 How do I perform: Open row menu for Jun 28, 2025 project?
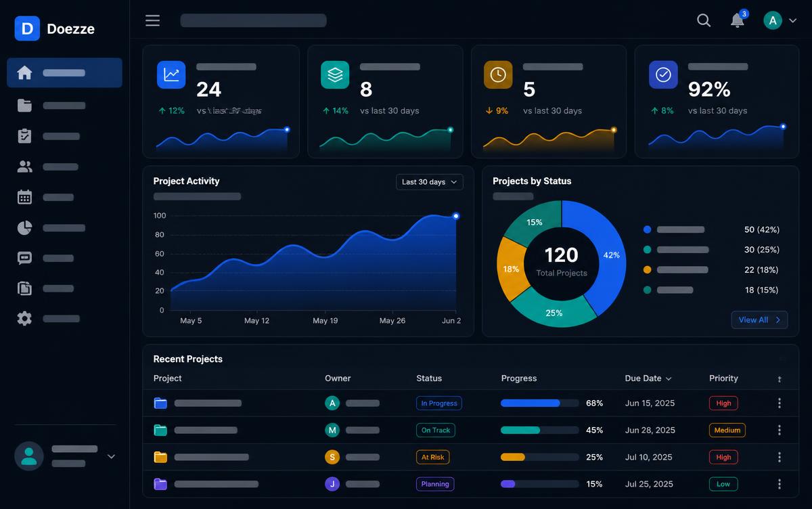(780, 430)
